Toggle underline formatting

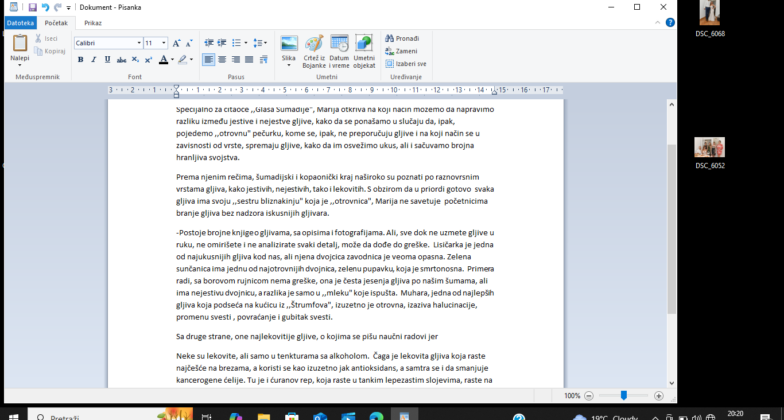[x=108, y=60]
